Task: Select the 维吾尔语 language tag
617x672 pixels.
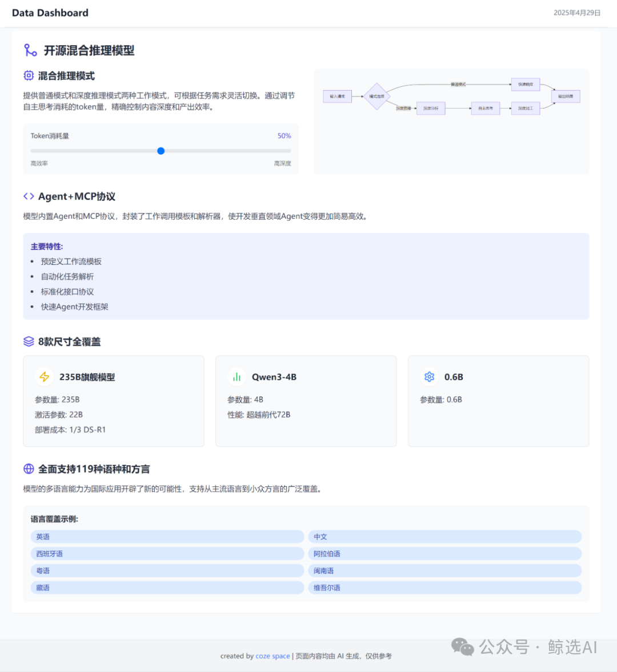Action: tap(444, 588)
